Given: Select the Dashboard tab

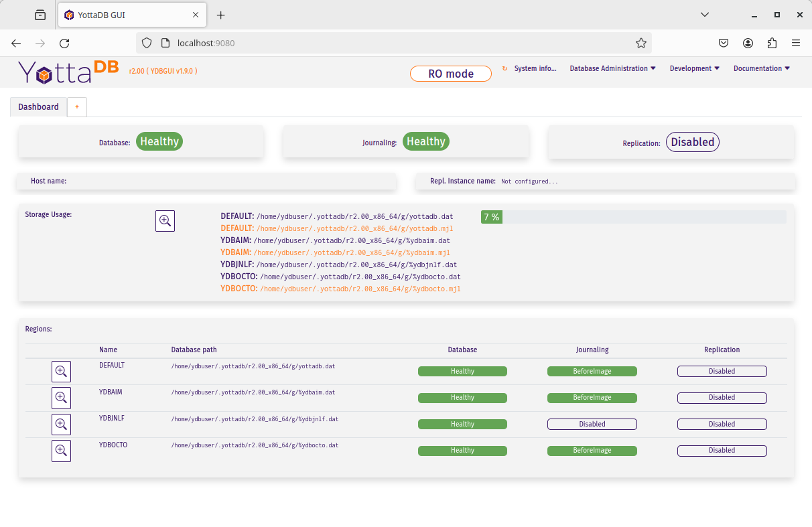Looking at the screenshot, I should 38,106.
